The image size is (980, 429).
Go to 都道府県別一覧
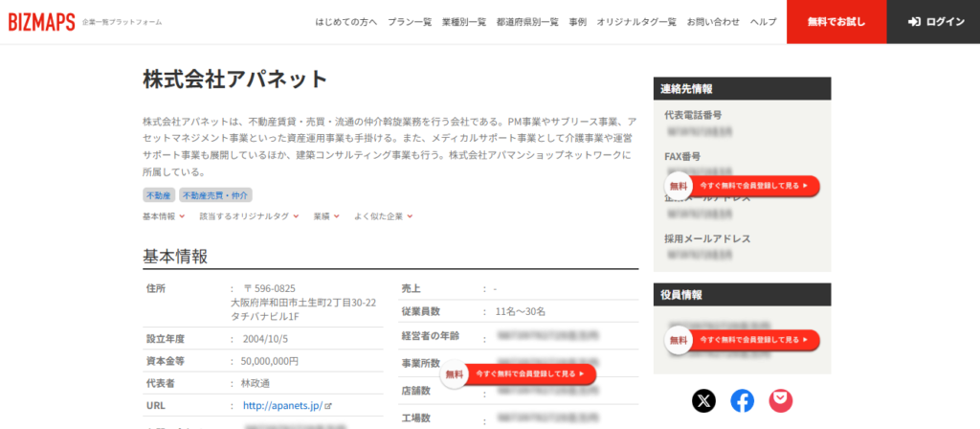click(x=527, y=22)
